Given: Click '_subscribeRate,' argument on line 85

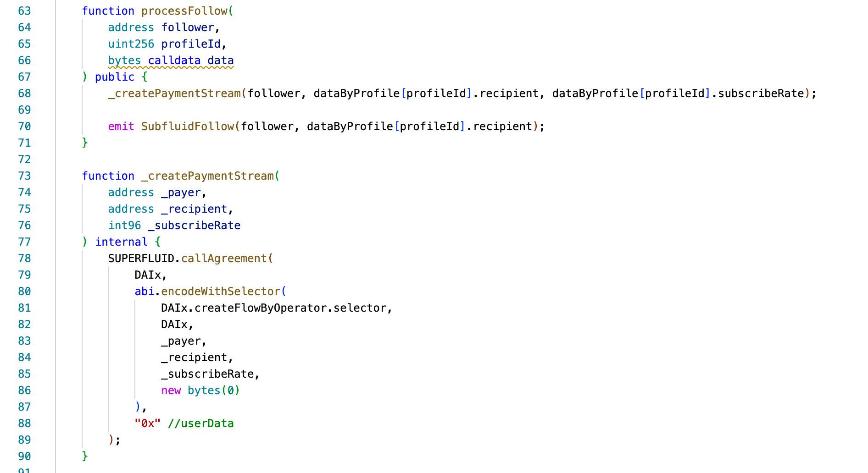Looking at the screenshot, I should [x=210, y=374].
